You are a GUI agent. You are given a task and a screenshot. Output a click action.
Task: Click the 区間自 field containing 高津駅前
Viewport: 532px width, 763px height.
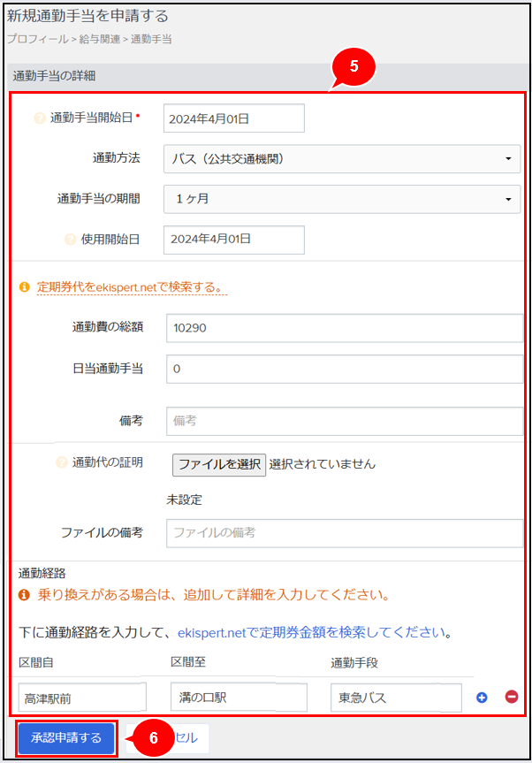(x=82, y=698)
